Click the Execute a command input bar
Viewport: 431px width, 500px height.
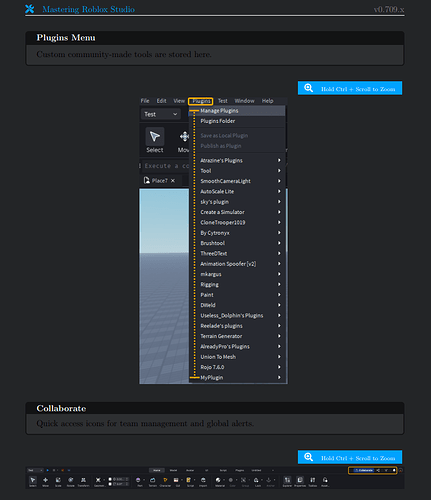[x=165, y=166]
